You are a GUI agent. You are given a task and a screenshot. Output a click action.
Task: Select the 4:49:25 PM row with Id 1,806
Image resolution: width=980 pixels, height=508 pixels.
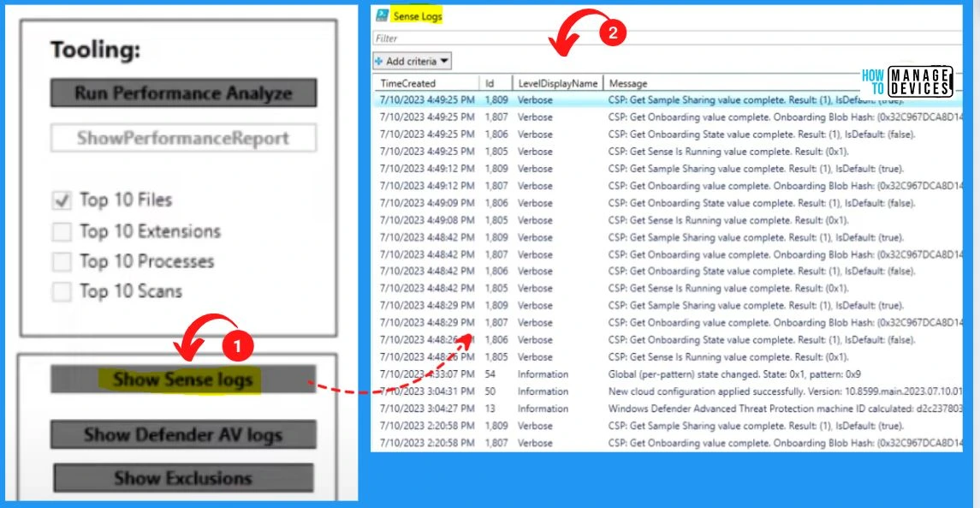pos(668,134)
